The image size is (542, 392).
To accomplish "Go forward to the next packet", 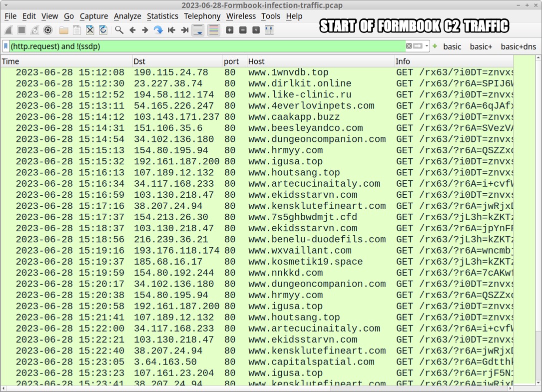I will [145, 30].
